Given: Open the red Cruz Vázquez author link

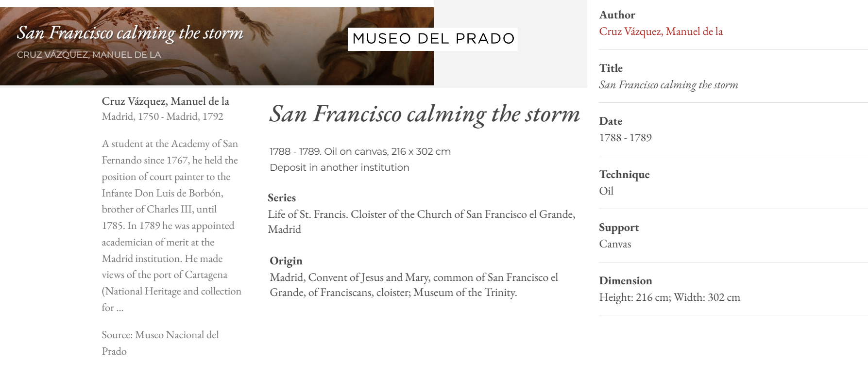Looking at the screenshot, I should coord(661,32).
